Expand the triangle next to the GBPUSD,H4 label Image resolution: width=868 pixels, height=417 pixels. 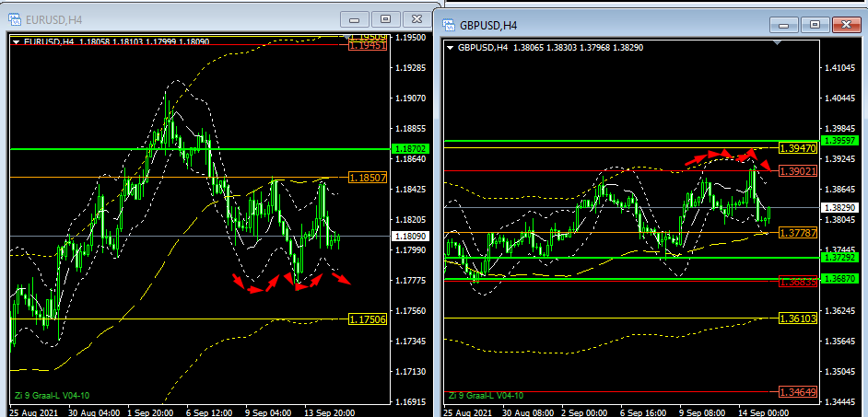point(450,47)
